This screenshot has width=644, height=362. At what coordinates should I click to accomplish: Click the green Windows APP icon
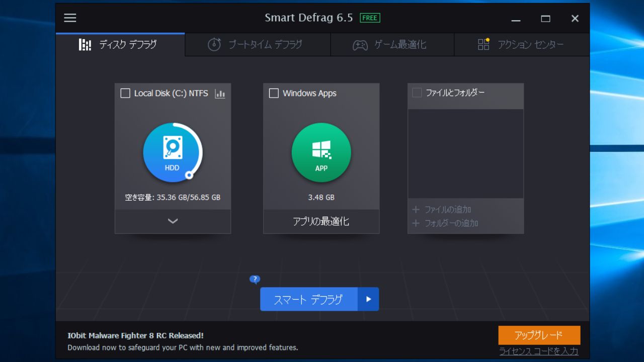pos(321,152)
